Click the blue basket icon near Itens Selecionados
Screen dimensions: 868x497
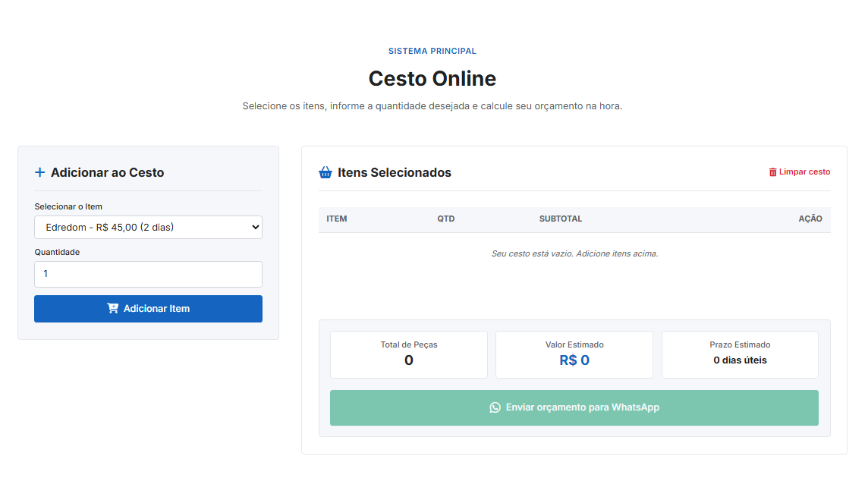point(325,172)
